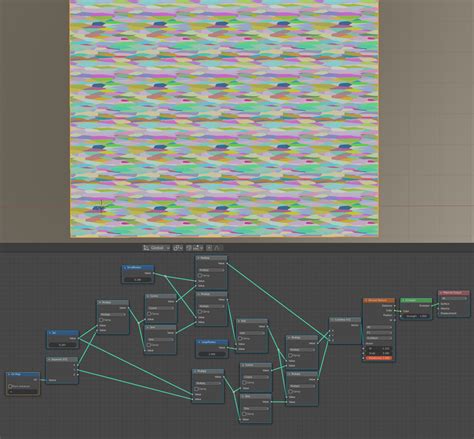Open the operation dropdown in the Add node
The image size is (474, 439).
click(252, 333)
